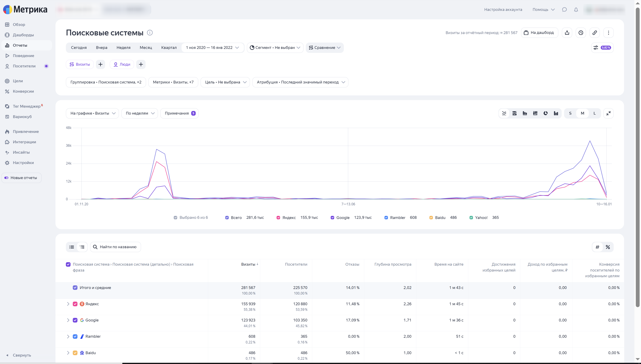Copy report link via chain icon
The image size is (641, 364).
595,33
